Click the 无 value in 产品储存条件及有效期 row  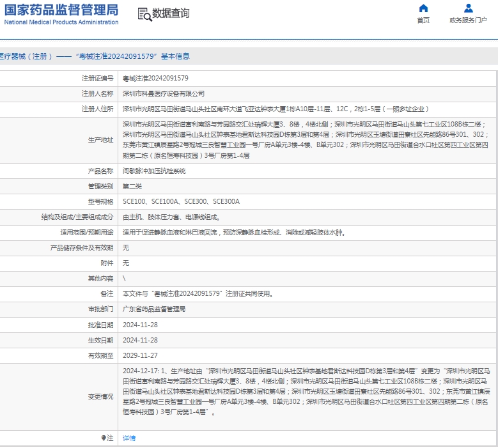click(x=126, y=248)
